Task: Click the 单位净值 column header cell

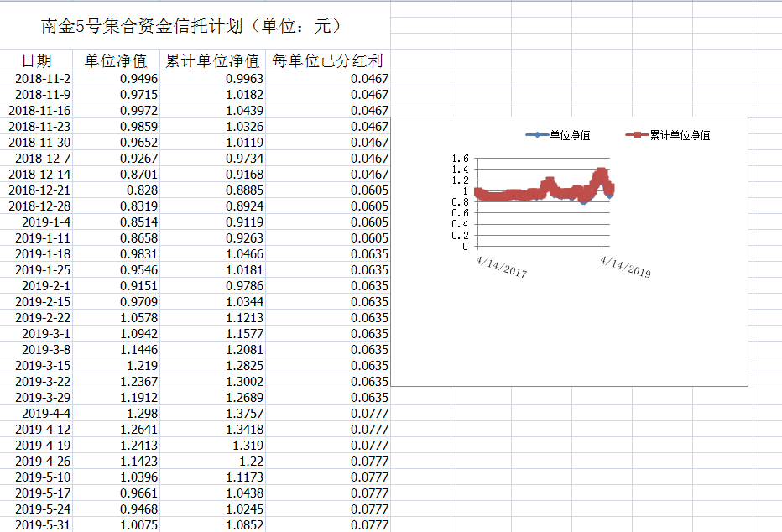Action: (116, 60)
